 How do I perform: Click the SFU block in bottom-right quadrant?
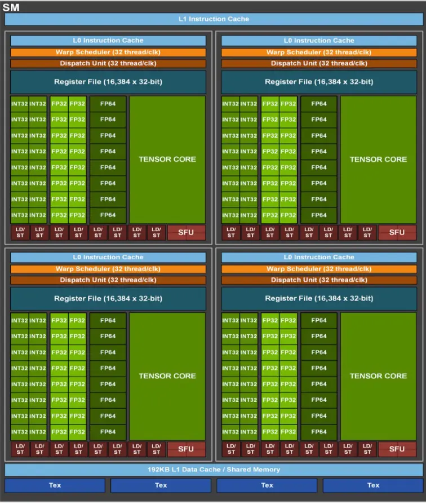[397, 449]
